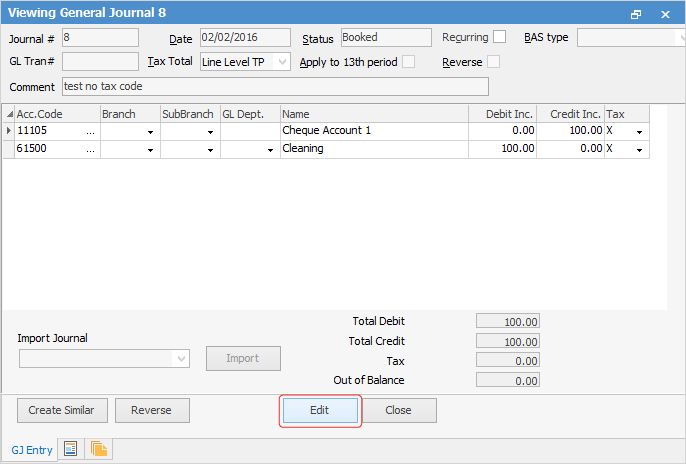This screenshot has width=686, height=464.
Task: Open the notes tab icon
Action: coord(72,449)
